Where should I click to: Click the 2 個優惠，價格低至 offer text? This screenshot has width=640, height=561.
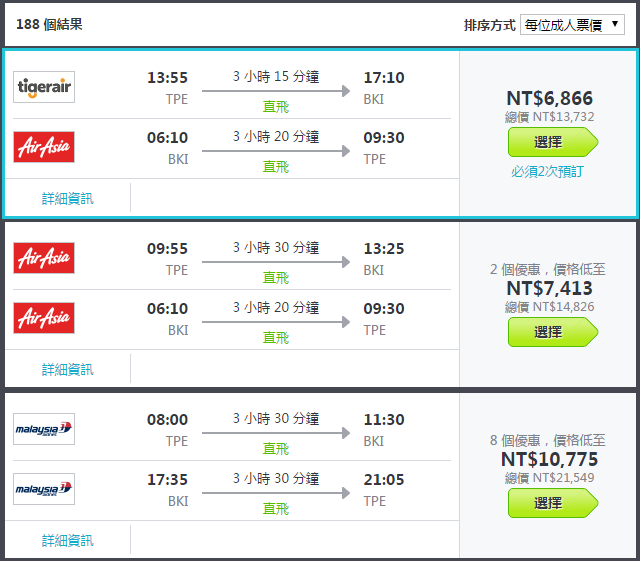click(548, 269)
